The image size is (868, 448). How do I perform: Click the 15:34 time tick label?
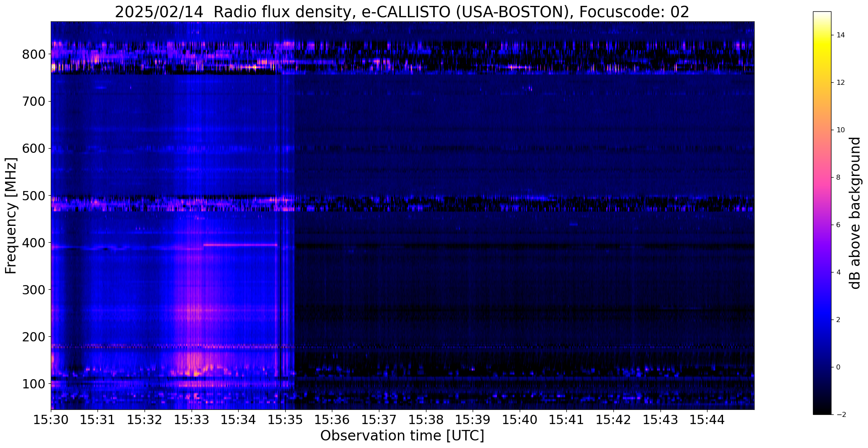[239, 420]
